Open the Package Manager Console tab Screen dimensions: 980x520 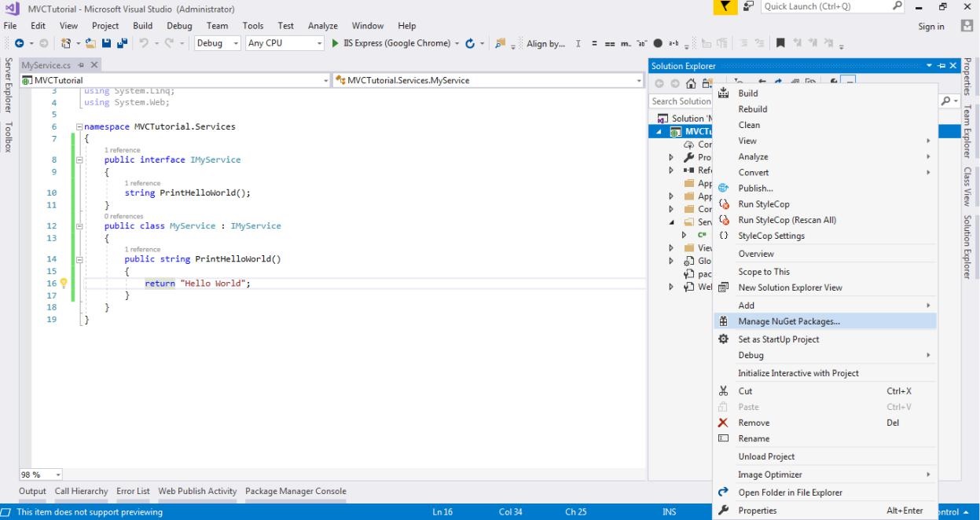click(x=295, y=491)
